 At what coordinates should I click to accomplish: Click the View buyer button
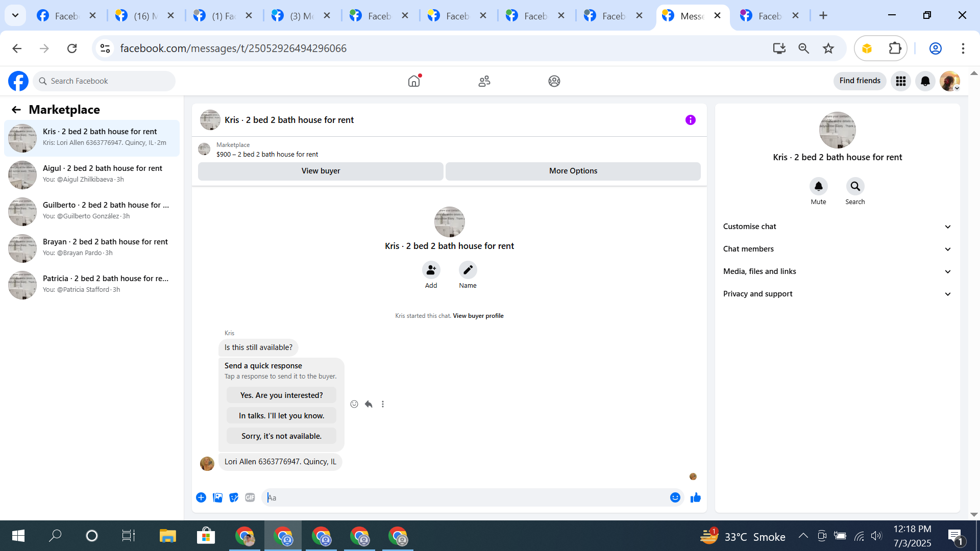(x=321, y=171)
